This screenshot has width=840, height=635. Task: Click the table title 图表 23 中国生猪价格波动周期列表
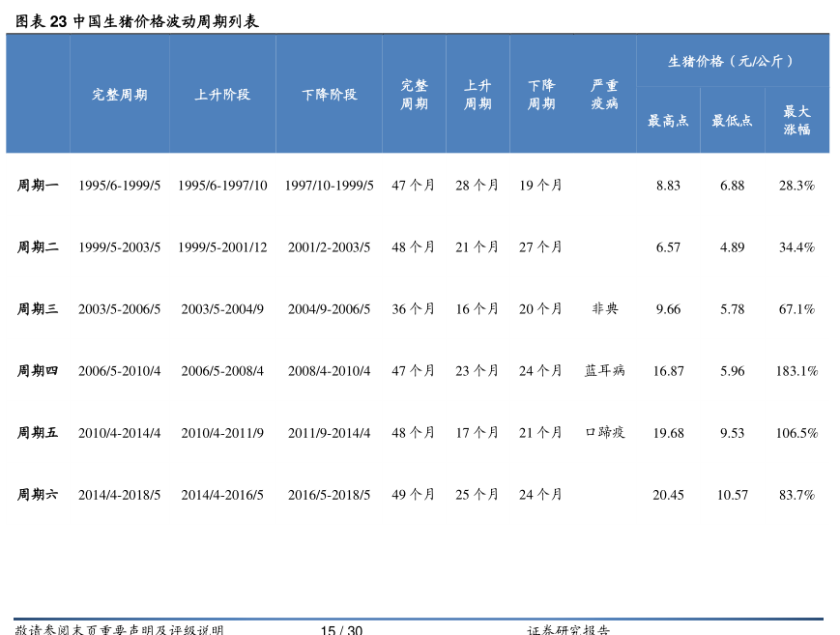(x=136, y=21)
